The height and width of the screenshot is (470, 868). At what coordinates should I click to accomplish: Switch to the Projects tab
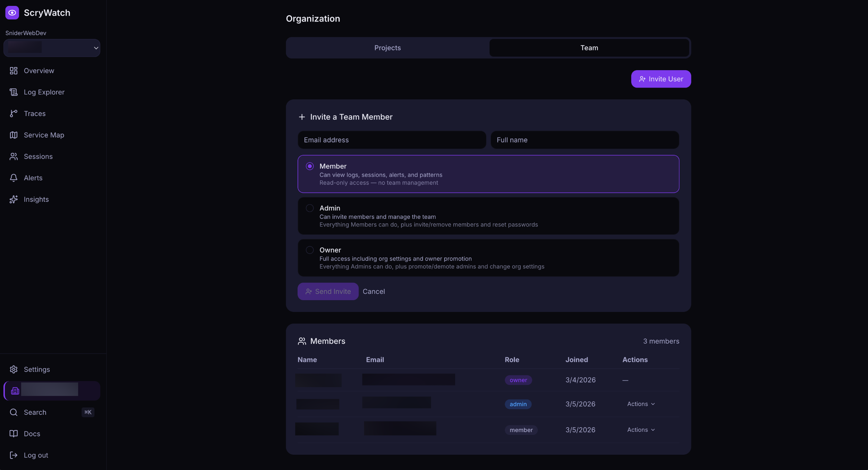(x=387, y=48)
